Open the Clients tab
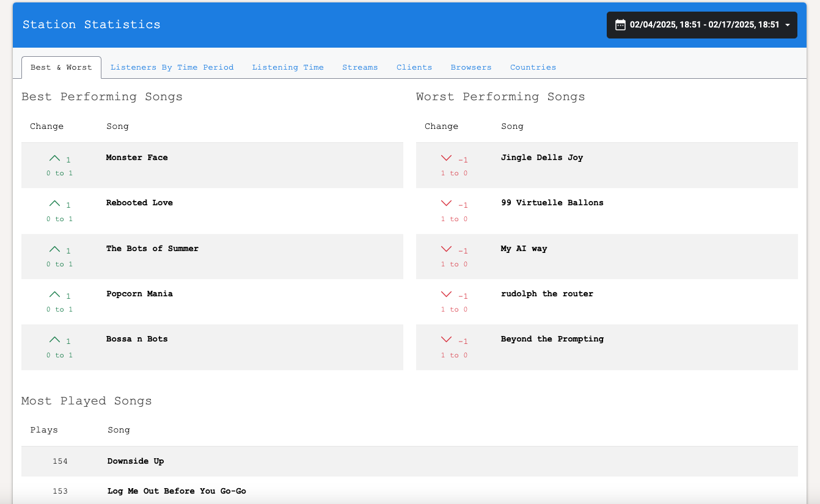The height and width of the screenshot is (504, 820). (414, 67)
